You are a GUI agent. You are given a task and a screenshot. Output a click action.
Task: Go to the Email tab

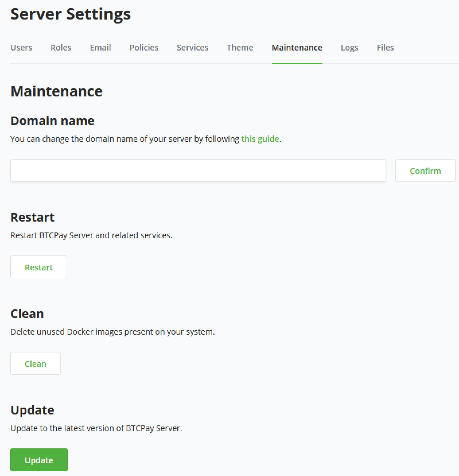click(x=100, y=48)
